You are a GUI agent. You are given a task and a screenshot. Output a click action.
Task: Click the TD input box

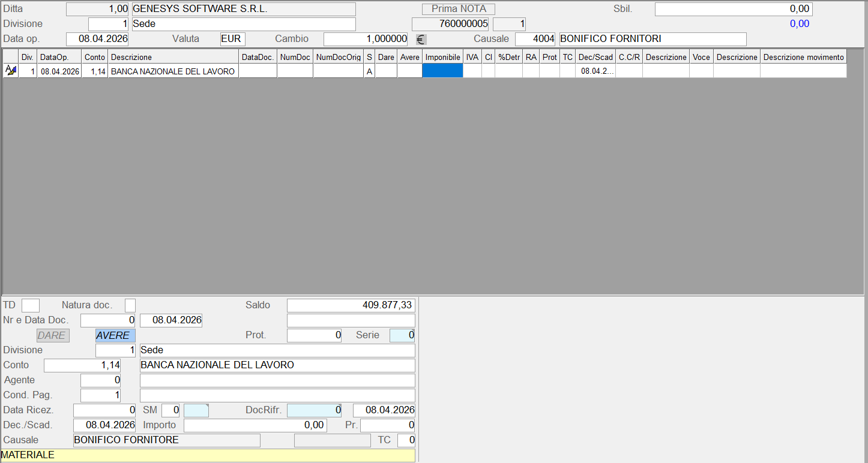[x=31, y=305]
